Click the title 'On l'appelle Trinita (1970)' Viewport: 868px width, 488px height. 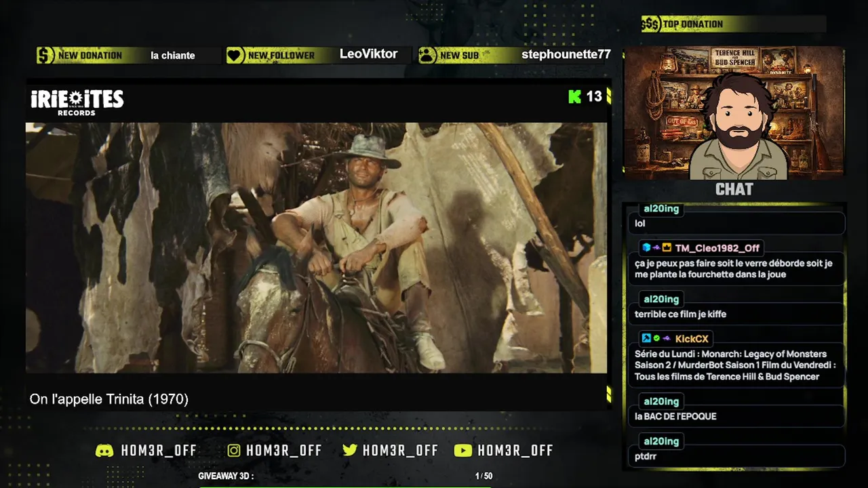pos(109,399)
